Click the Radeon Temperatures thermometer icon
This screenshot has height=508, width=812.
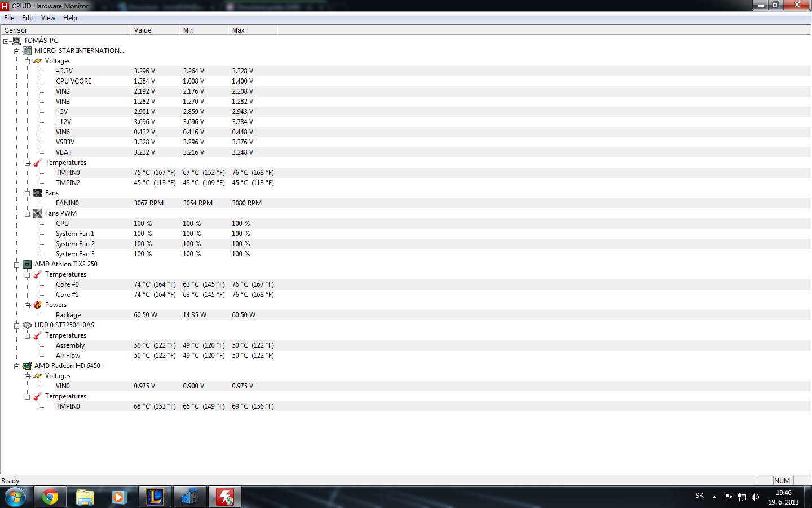[x=38, y=396]
